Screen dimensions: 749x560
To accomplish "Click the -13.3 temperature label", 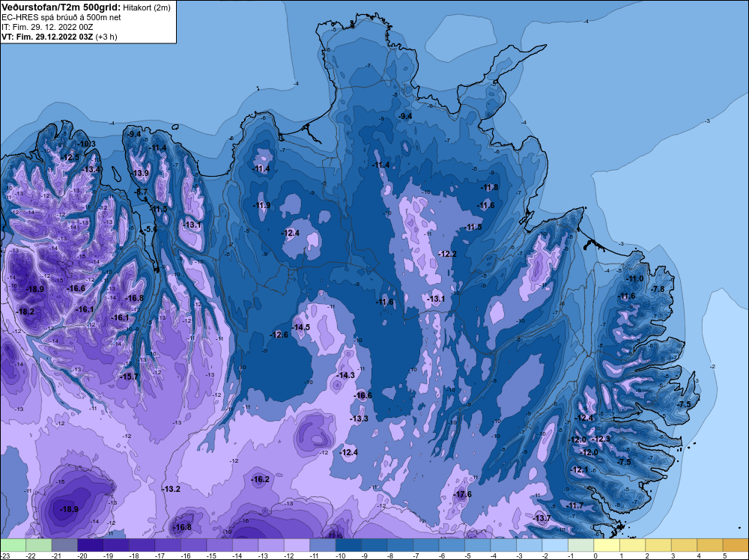I will click(360, 419).
